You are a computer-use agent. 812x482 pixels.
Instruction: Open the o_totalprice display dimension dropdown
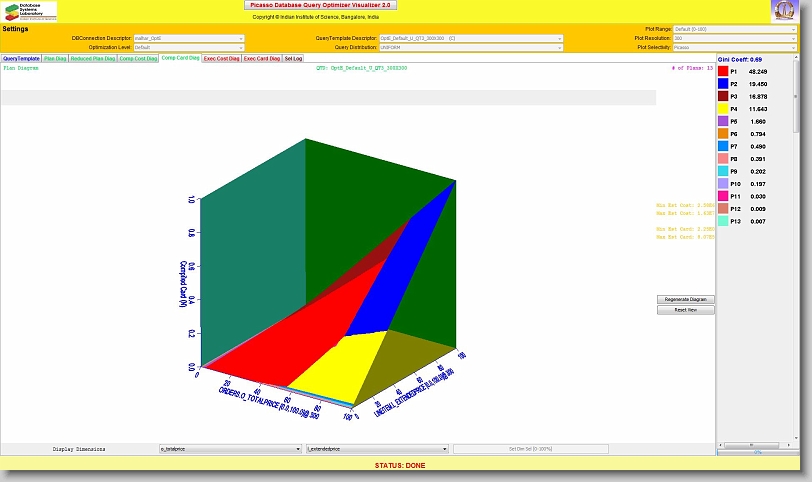click(230, 450)
